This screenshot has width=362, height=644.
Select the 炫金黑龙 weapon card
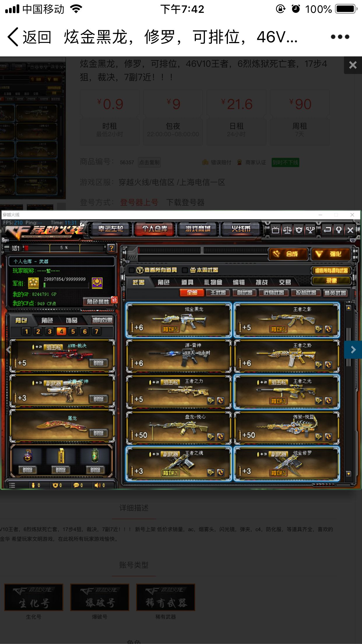(179, 320)
